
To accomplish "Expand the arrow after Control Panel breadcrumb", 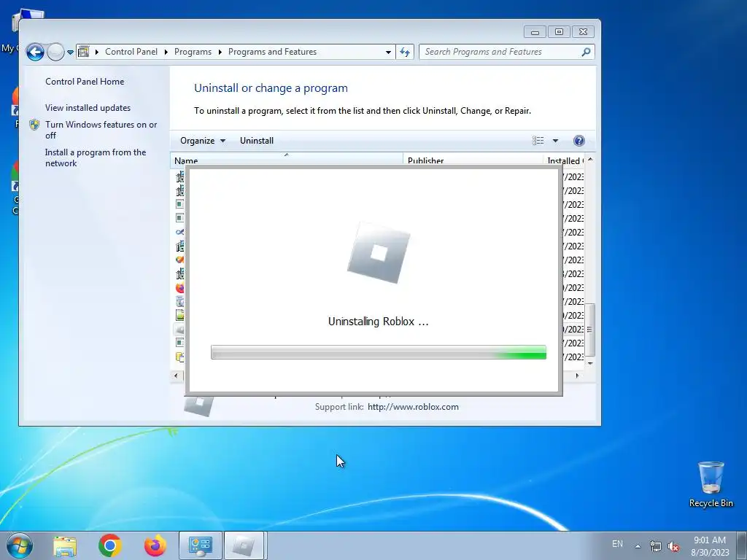I will pos(166,52).
